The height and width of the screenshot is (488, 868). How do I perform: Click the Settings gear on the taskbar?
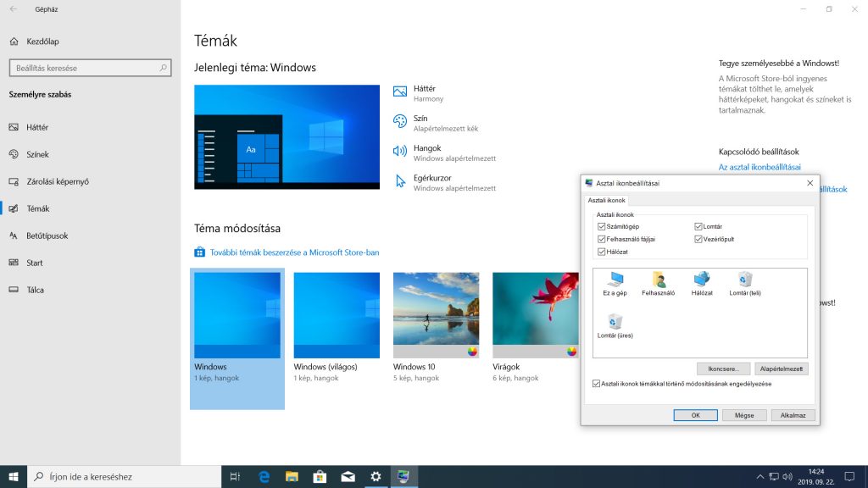(376, 476)
